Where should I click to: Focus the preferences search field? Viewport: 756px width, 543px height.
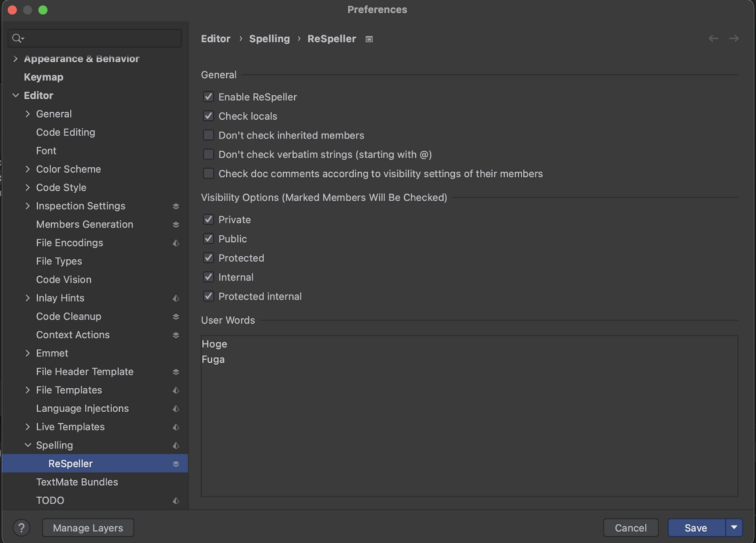point(99,38)
